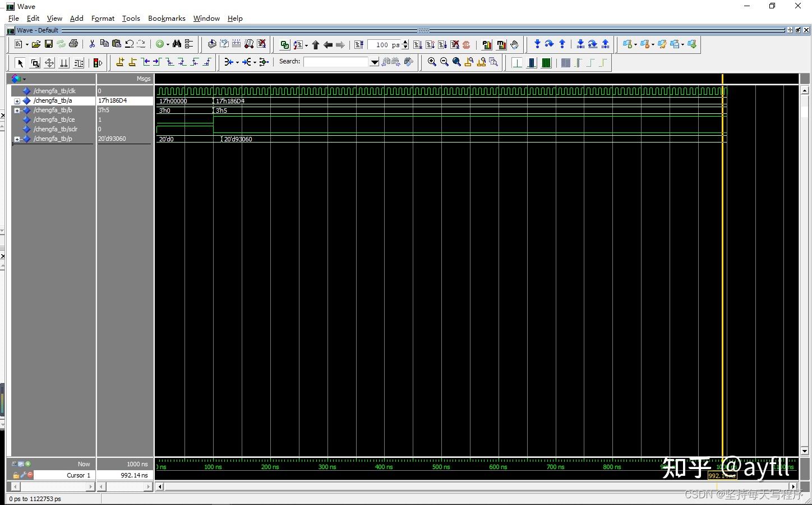Select the Zoom In magnifier tool
This screenshot has height=505, width=812.
[432, 62]
